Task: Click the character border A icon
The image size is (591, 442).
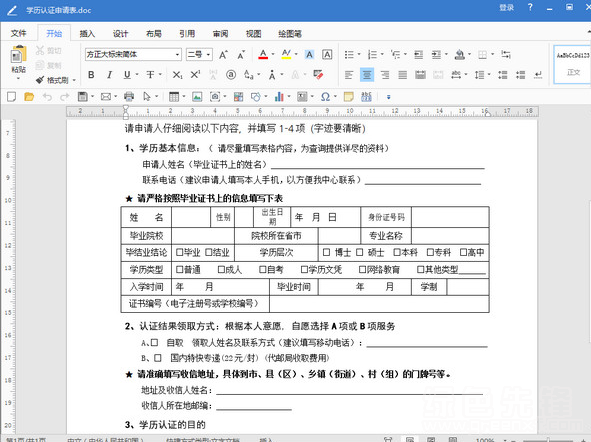Action: point(327,55)
